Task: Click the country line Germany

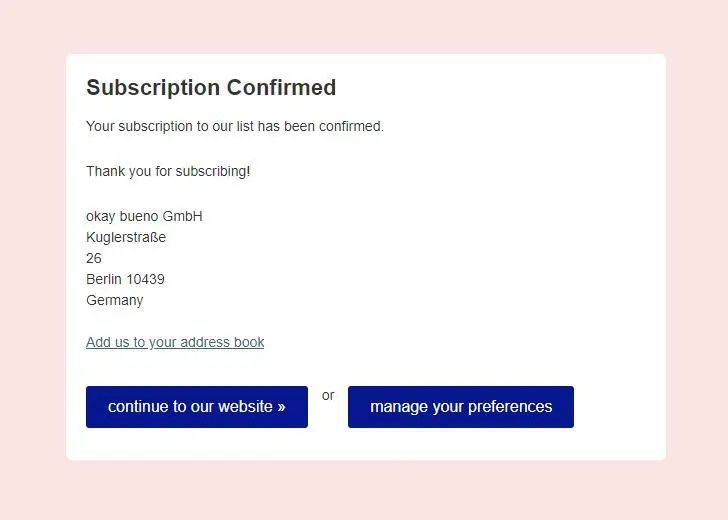Action: point(115,300)
